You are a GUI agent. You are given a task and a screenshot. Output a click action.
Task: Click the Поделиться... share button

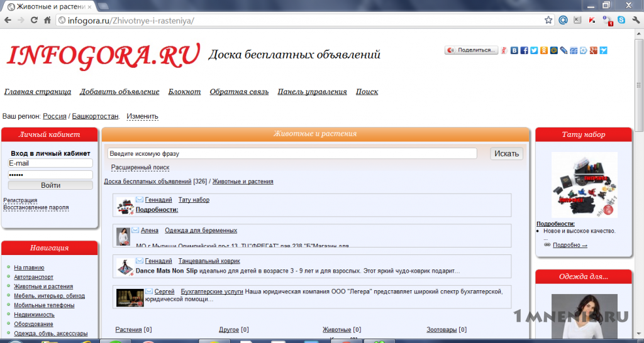point(471,50)
